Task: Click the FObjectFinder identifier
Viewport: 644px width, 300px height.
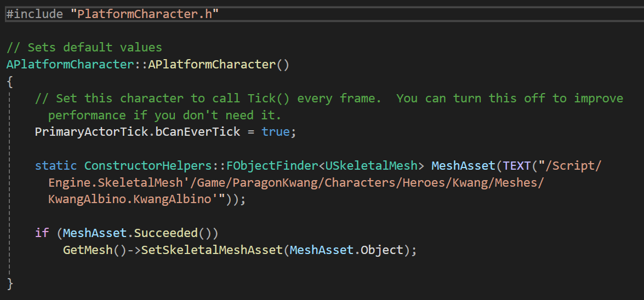Action: tap(272, 166)
